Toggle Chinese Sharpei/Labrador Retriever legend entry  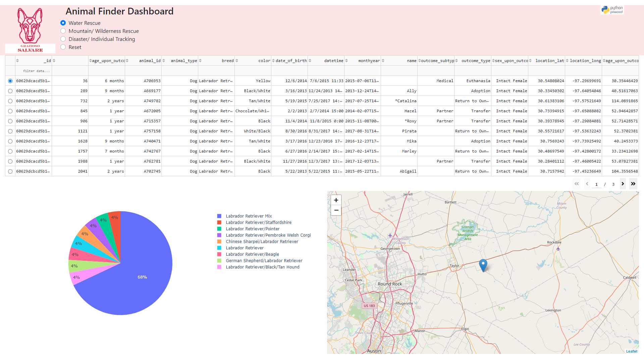pyautogui.click(x=258, y=242)
